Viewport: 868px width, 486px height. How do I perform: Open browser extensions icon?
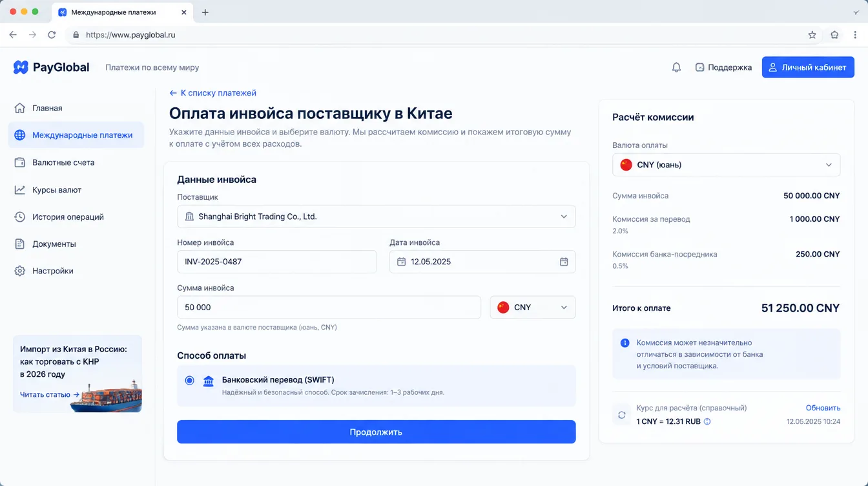tap(834, 35)
